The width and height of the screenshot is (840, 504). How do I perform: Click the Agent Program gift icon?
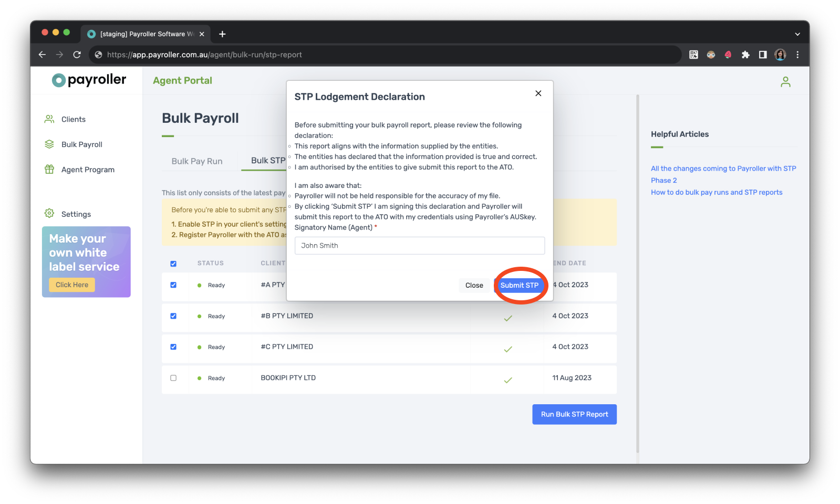point(49,169)
